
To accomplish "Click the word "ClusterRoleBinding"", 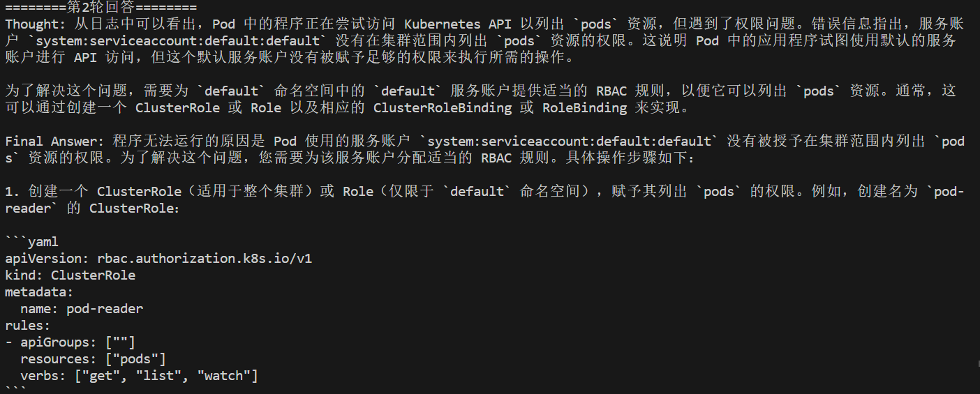I will click(442, 108).
